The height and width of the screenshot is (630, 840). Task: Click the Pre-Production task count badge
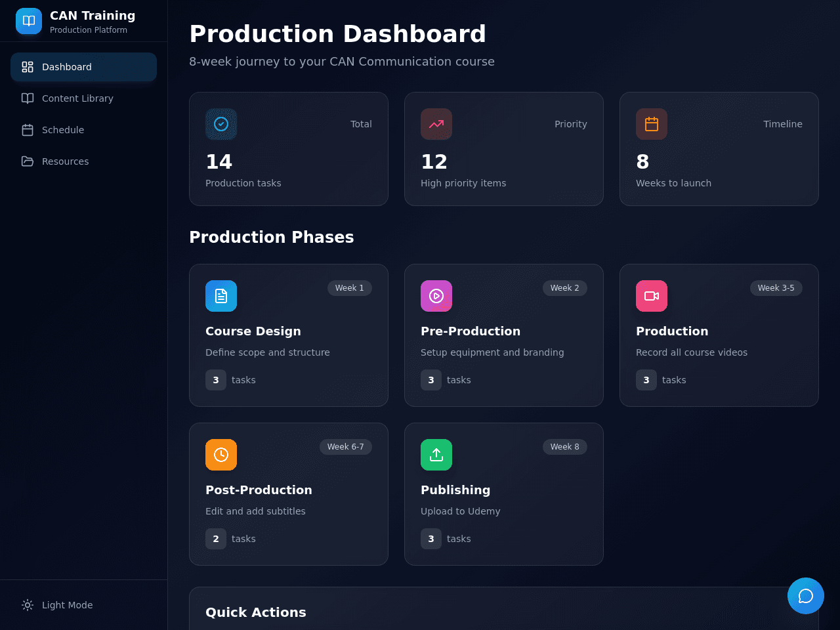pos(431,380)
